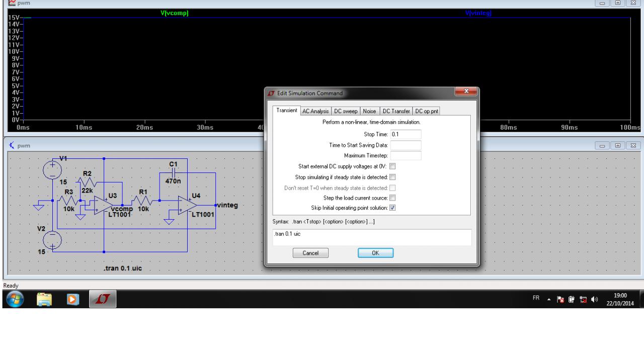This screenshot has height=362, width=644.
Task: Click the vinteg net label
Action: 227,205
